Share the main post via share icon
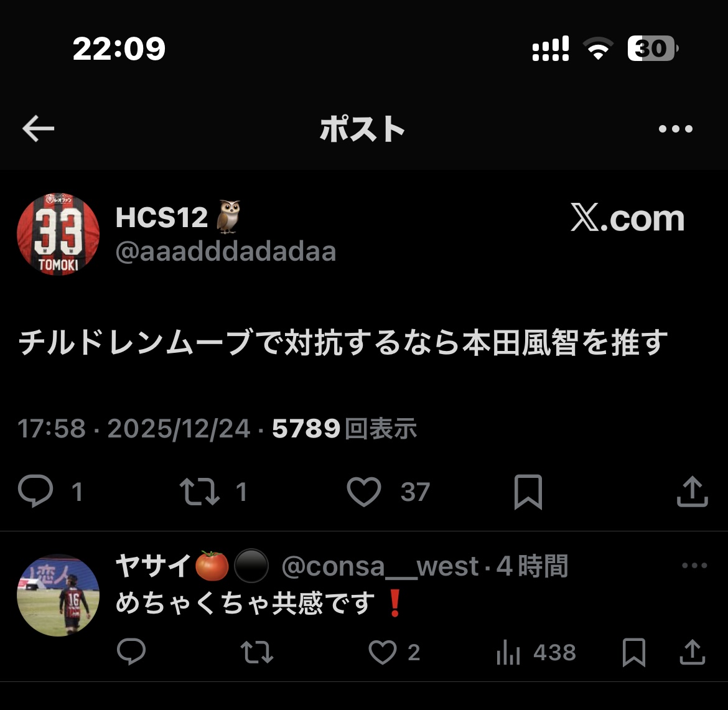The image size is (728, 710). pos(693,492)
